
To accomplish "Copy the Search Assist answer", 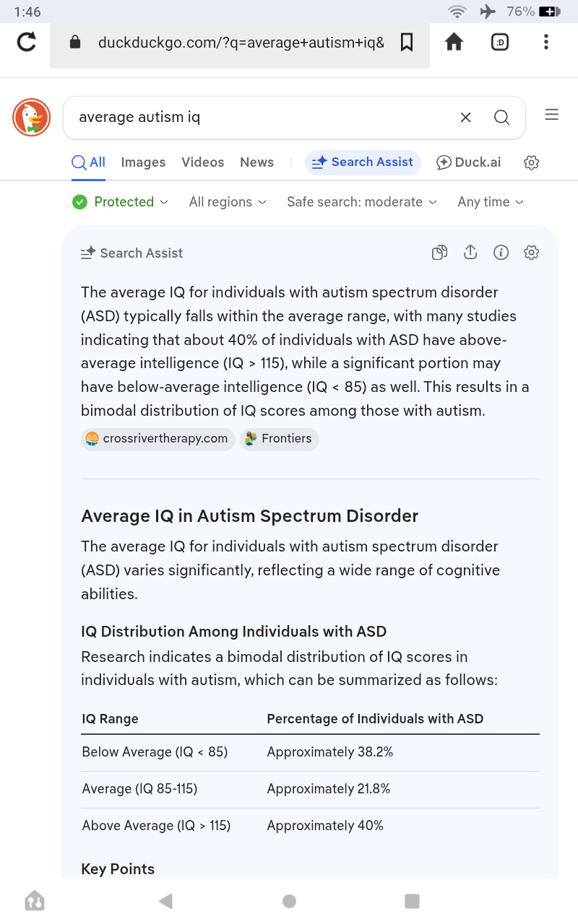I will pos(439,253).
